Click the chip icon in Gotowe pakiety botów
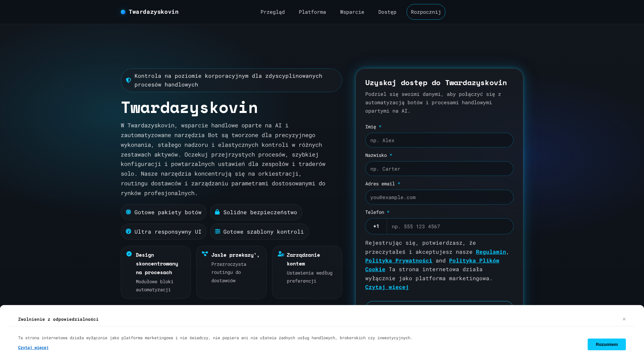 coord(128,212)
